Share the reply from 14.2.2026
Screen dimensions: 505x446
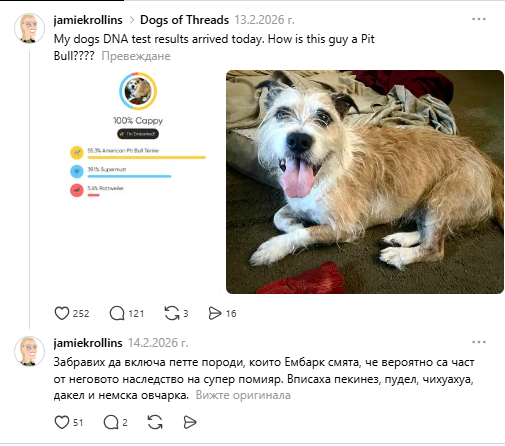(x=190, y=422)
